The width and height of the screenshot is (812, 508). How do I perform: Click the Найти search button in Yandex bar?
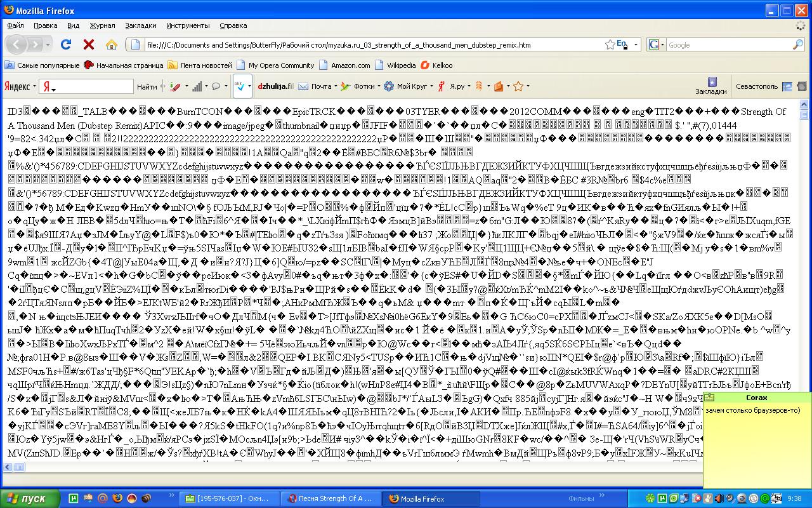click(x=147, y=86)
